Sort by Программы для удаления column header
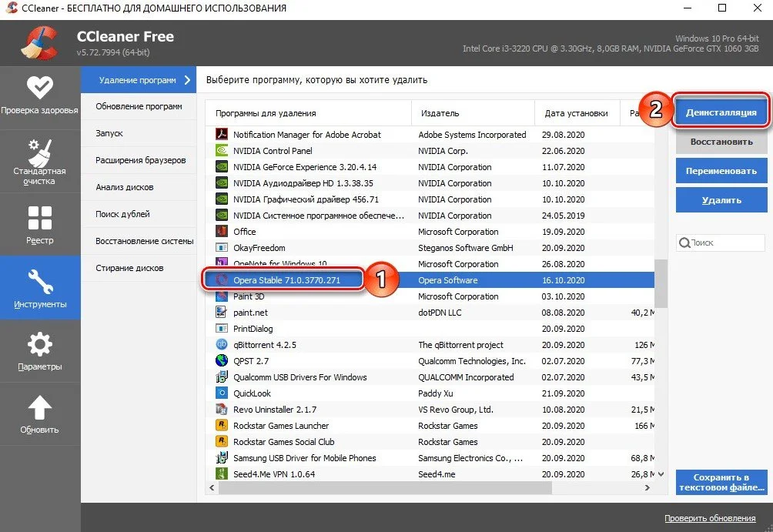773x532 pixels. point(309,113)
